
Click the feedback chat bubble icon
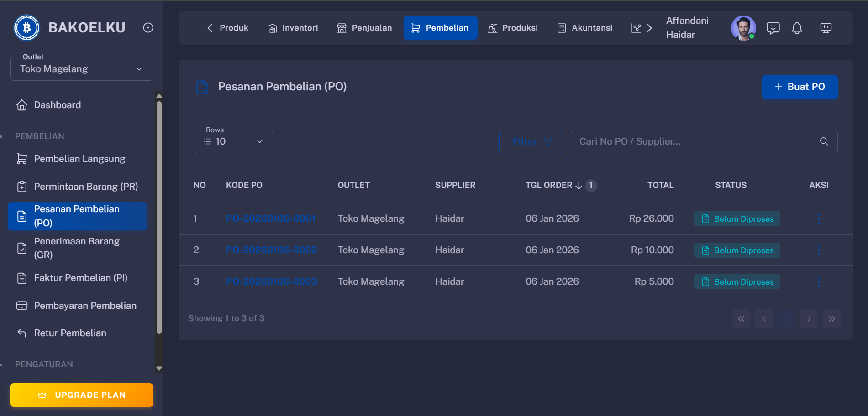773,28
